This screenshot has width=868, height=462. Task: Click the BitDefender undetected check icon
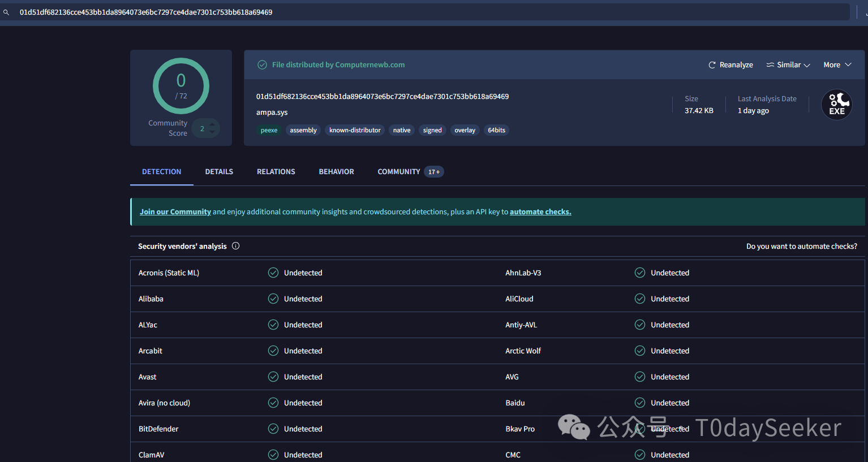point(273,429)
